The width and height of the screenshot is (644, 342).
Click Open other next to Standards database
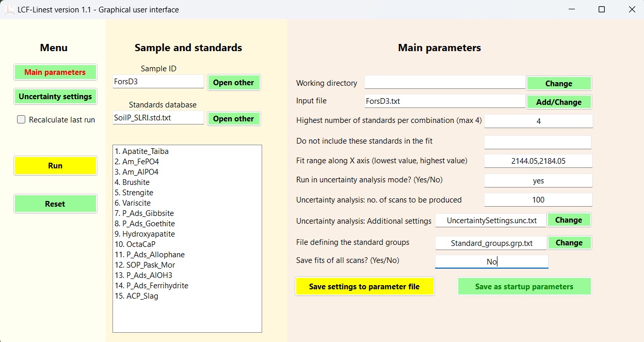pos(234,119)
